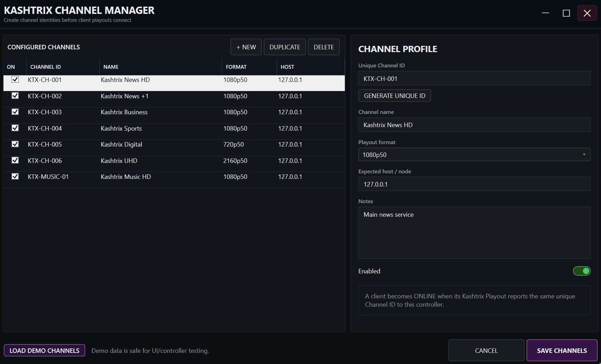Click GENERATE UNIQUE ID button
Viewport: 601px width, 364px height.
click(395, 96)
